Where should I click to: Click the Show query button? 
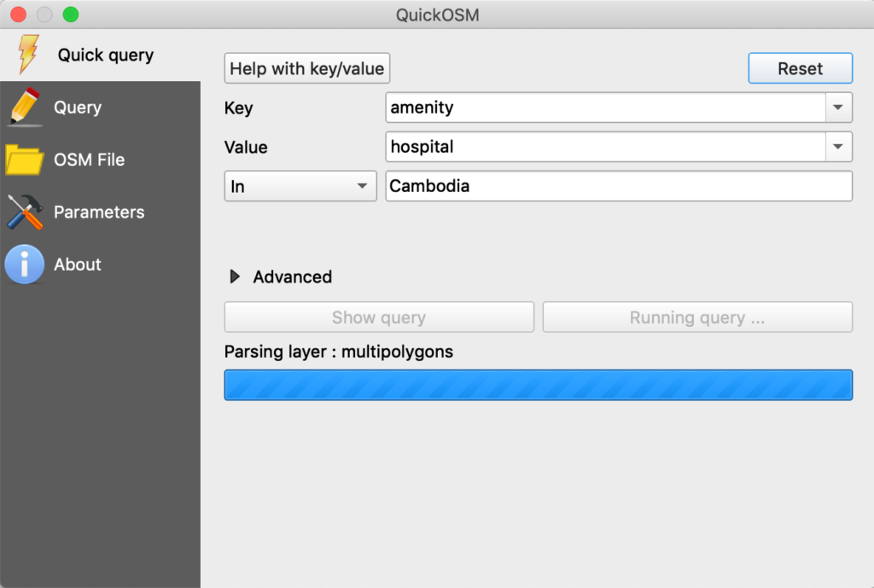click(379, 317)
